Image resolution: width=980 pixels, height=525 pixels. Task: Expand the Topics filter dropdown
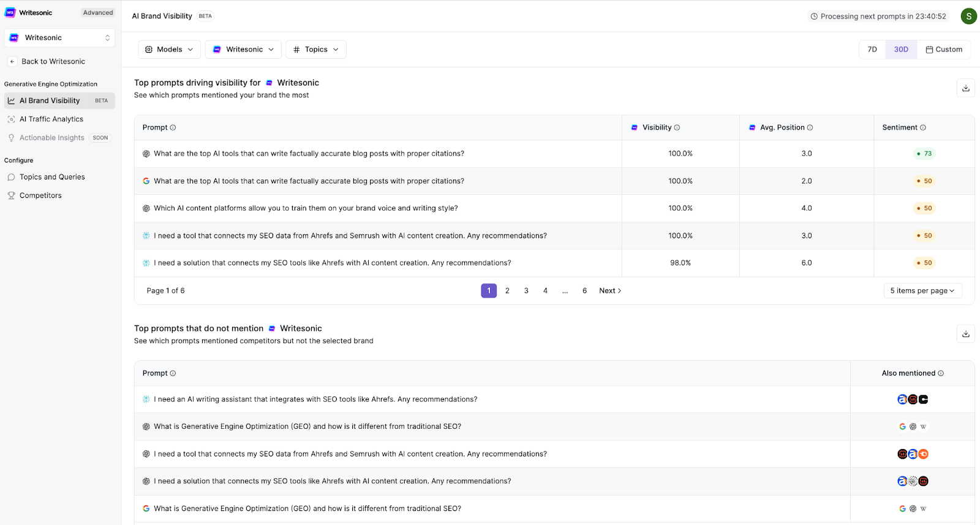(x=316, y=50)
